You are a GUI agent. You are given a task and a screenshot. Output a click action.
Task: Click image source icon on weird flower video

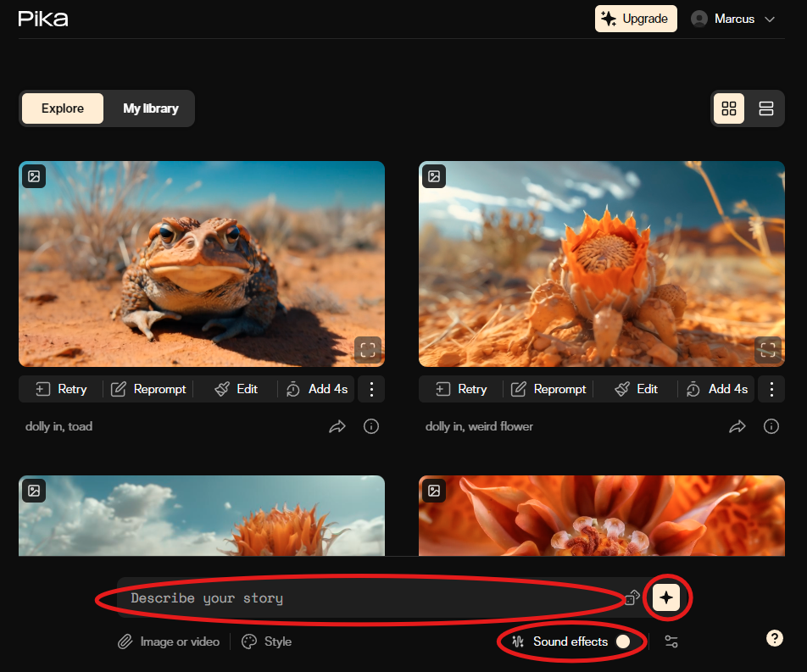[x=434, y=176]
